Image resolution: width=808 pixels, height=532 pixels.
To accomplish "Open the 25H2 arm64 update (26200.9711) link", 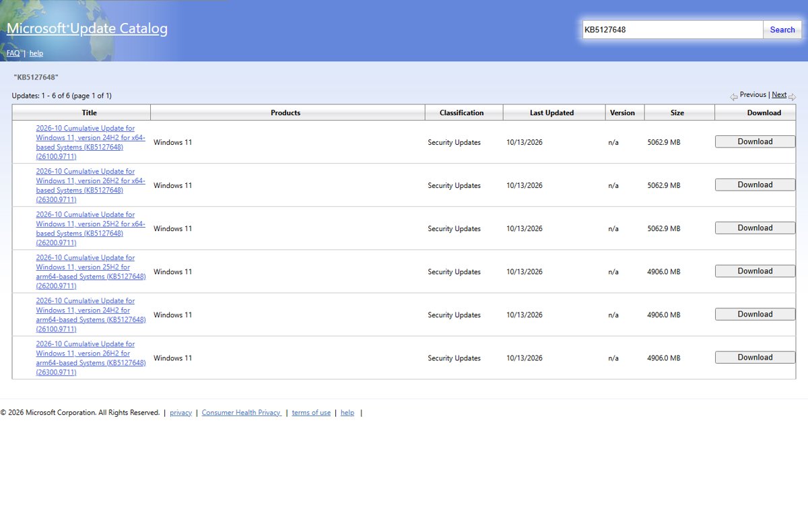I will 91,271.
